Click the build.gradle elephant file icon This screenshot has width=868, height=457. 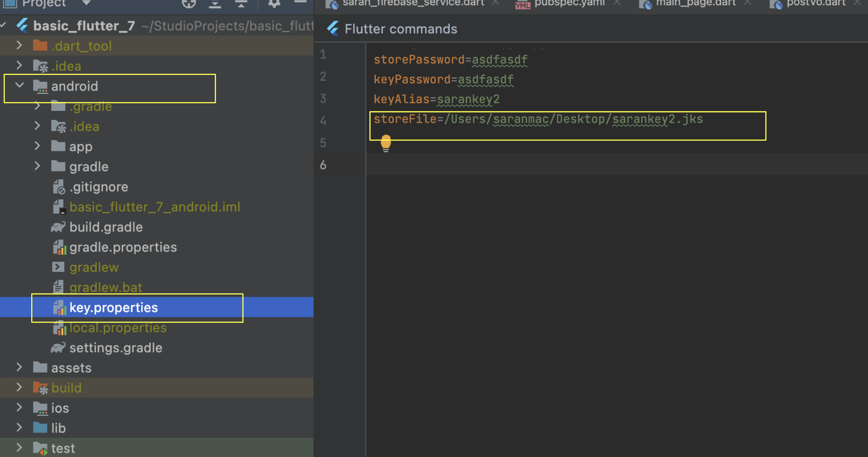(58, 227)
